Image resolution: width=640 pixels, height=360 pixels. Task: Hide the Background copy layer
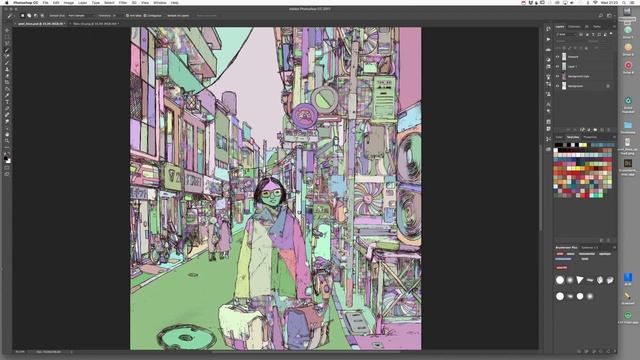pos(558,76)
